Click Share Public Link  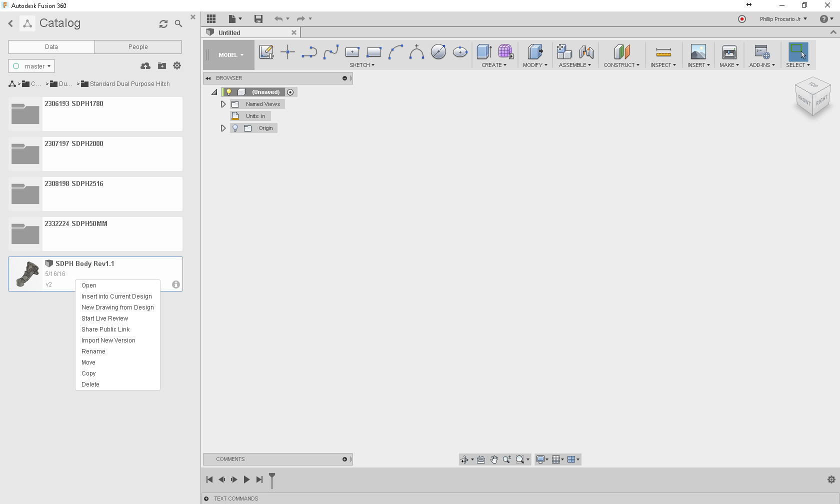tap(105, 329)
